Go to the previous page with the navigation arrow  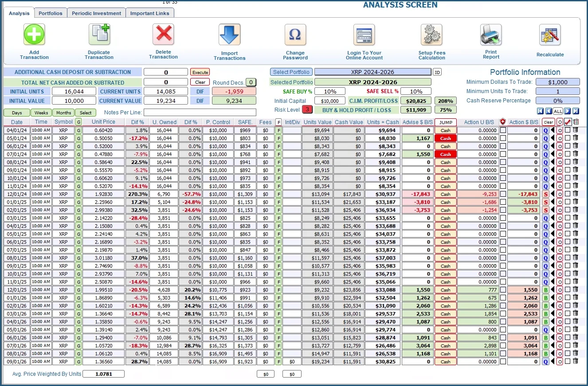pos(549,111)
